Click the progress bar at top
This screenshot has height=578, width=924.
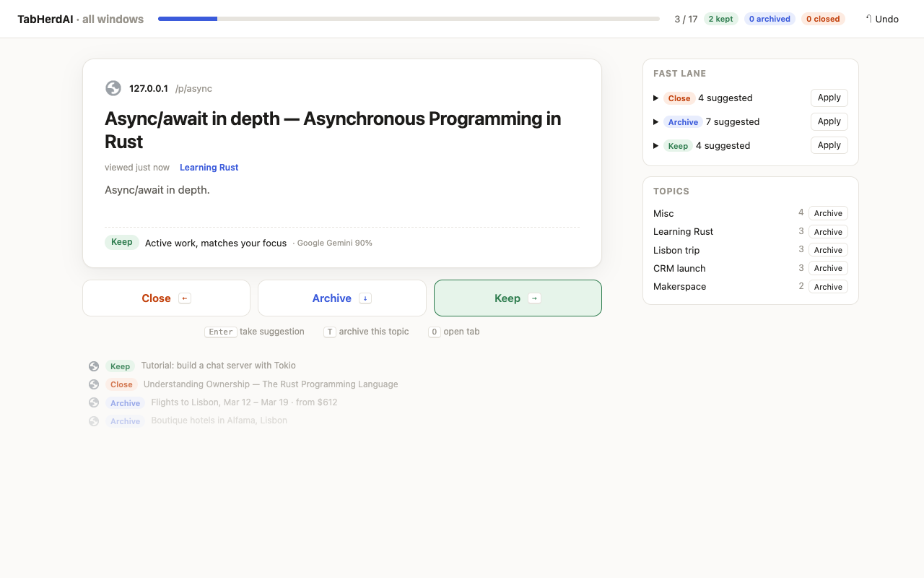click(x=409, y=19)
